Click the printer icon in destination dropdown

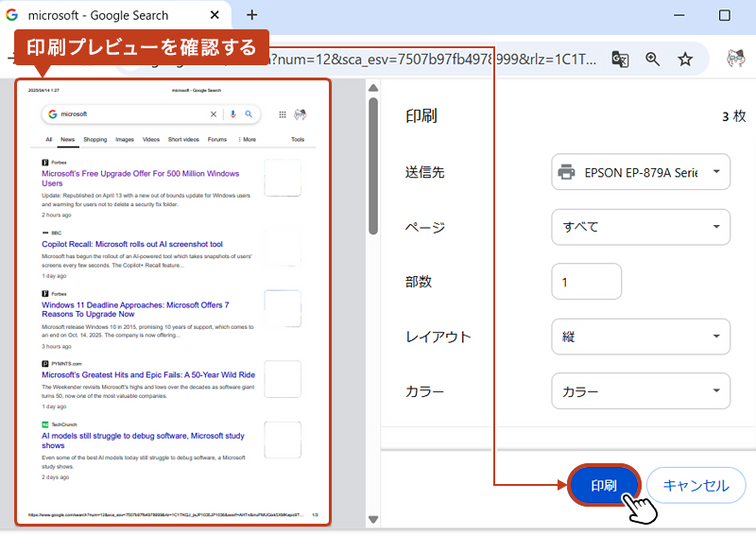point(566,172)
